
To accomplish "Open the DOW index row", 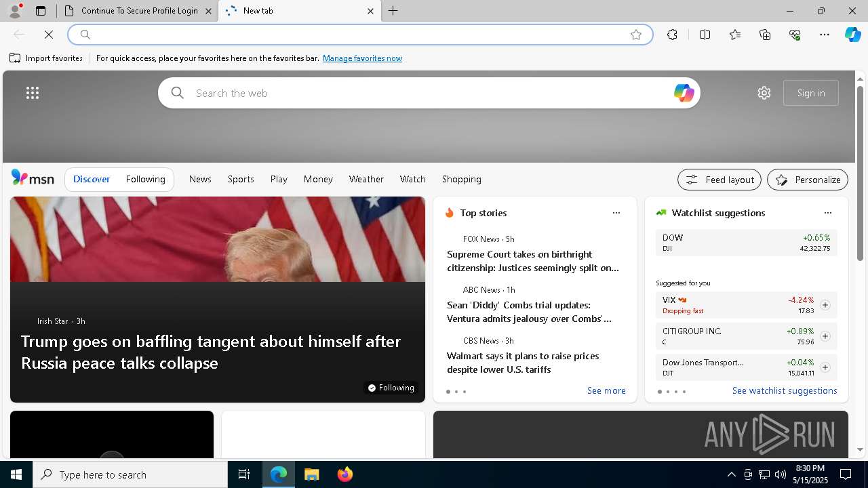I will pyautogui.click(x=746, y=243).
